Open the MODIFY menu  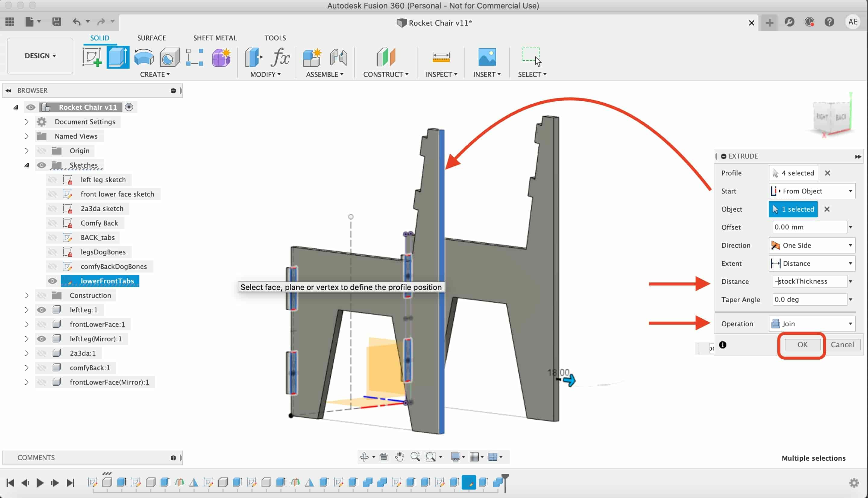tap(265, 74)
